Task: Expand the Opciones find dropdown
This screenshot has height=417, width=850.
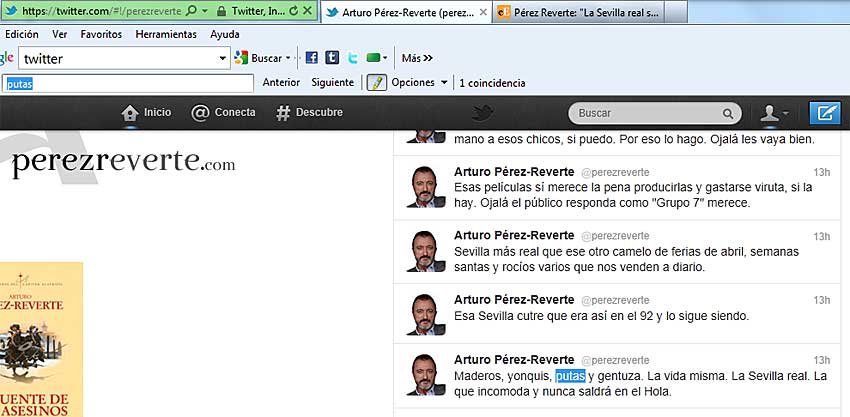Action: point(419,83)
